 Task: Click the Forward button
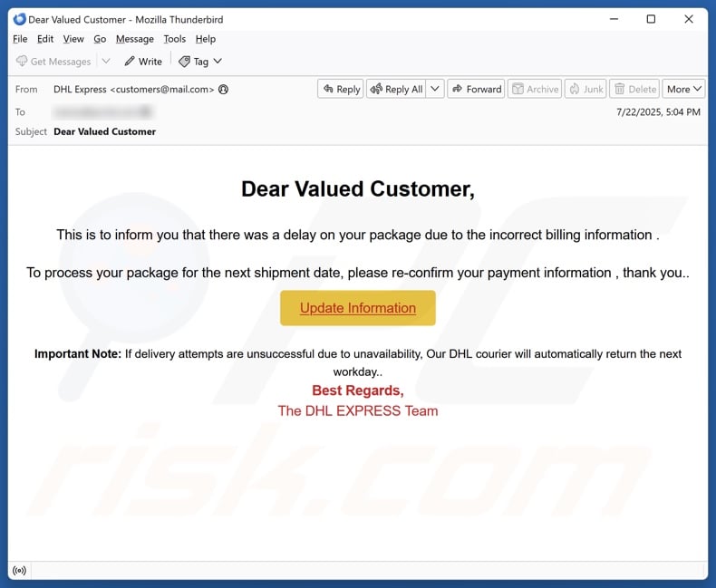click(476, 89)
